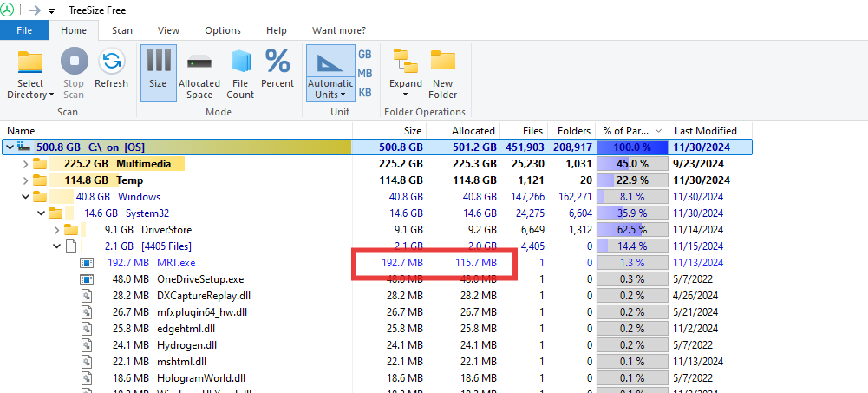Open the File menu
This screenshot has height=393, width=868.
coord(24,30)
